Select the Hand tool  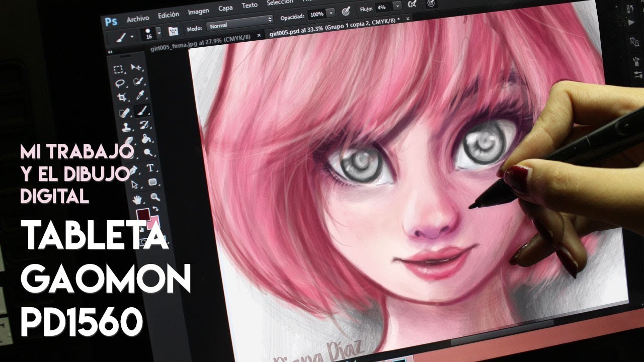tap(136, 200)
